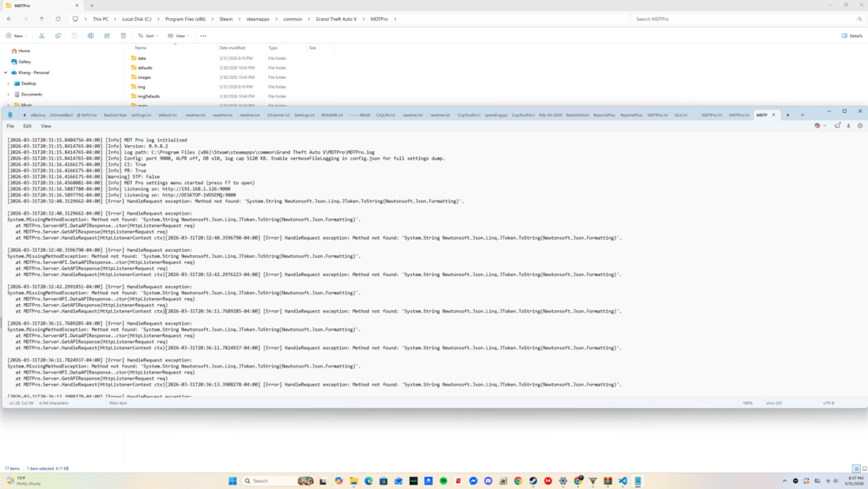Open the View dropdown in Explorer
Screen dimensions: 868x489
(x=178, y=36)
